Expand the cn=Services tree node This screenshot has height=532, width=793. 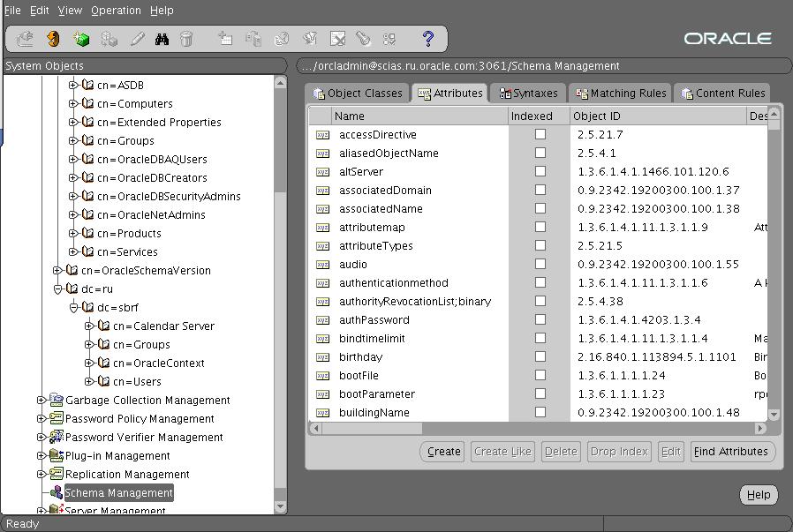(73, 251)
